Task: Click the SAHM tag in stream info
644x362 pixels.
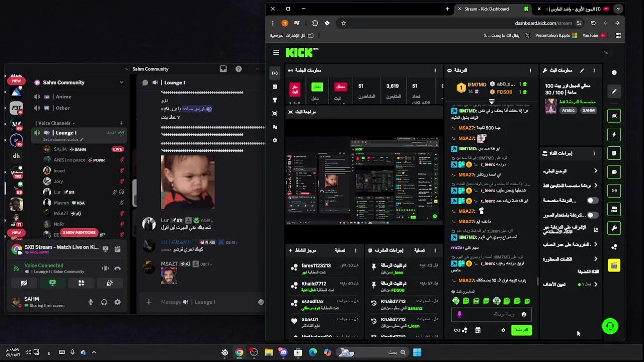Action: click(589, 111)
